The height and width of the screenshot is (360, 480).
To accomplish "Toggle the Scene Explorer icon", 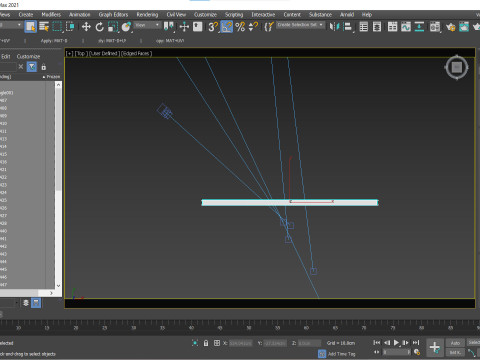I will pos(363,27).
